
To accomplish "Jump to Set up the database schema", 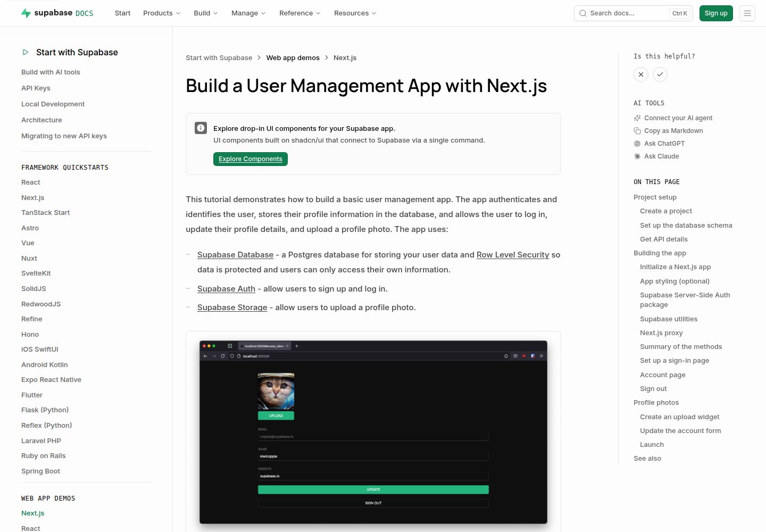I will [686, 226].
